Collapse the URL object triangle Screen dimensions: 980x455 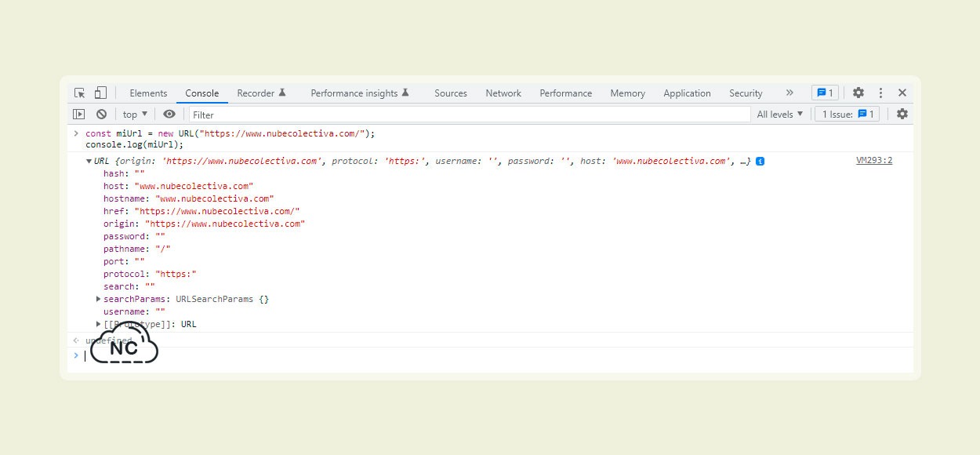[x=89, y=161]
